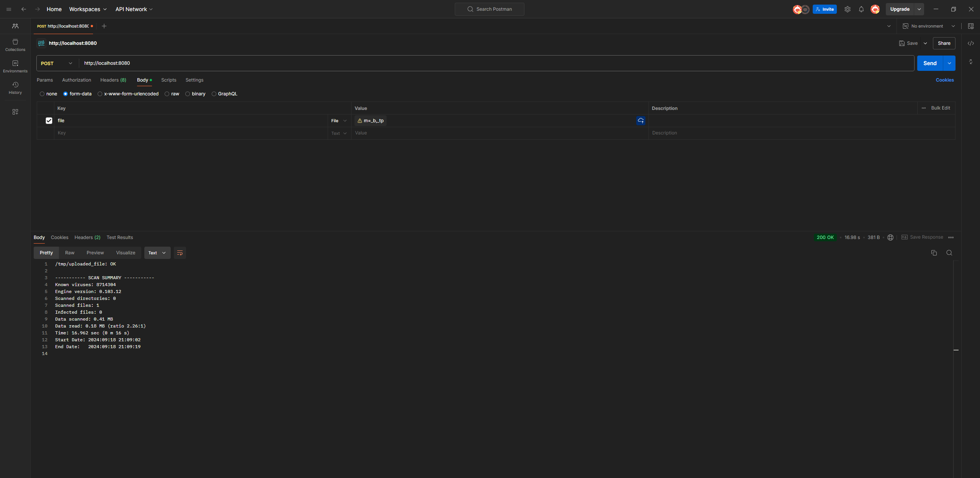This screenshot has height=478, width=980.
Task: Select the form-data radio button
Action: [65, 94]
